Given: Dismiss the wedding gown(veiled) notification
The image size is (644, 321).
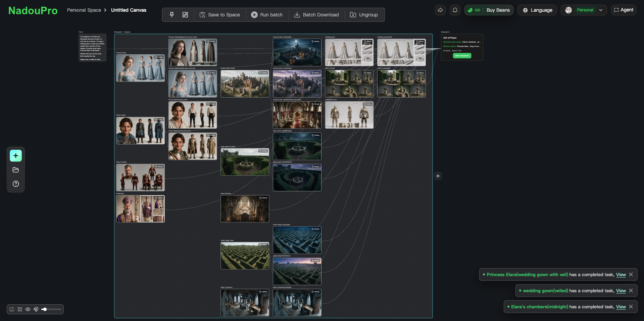Looking at the screenshot, I should coord(631,291).
